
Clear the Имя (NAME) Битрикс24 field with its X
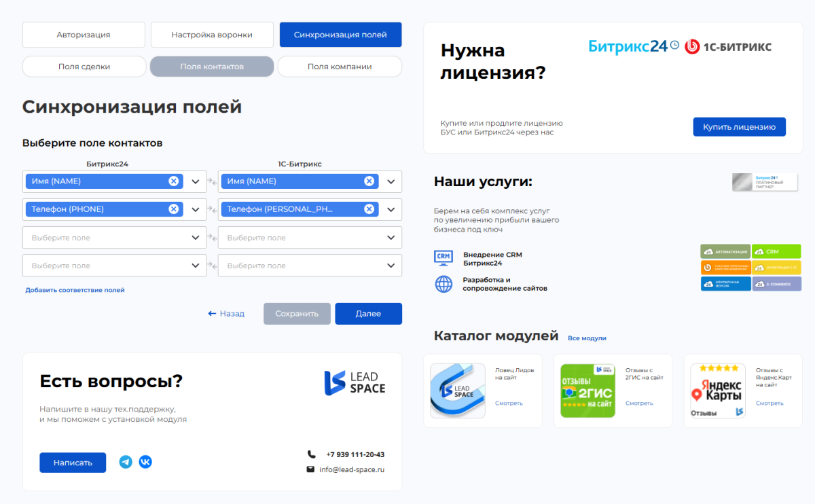175,181
